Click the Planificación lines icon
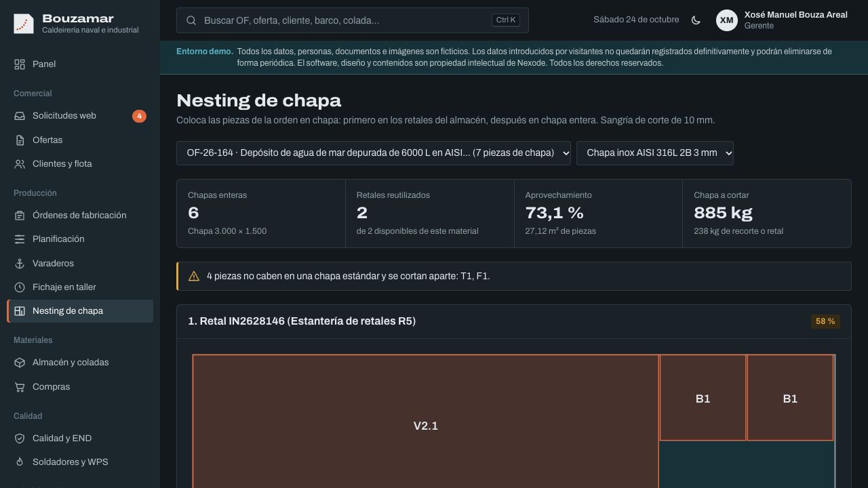The height and width of the screenshot is (488, 868). coord(20,239)
